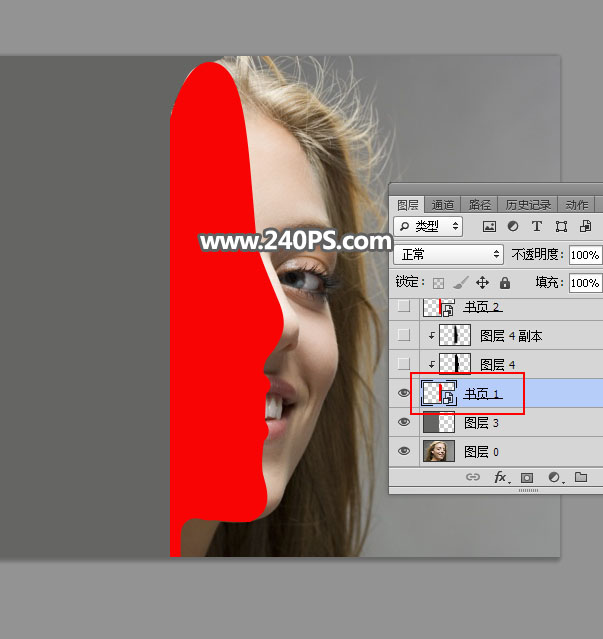Click the 填充 value field

pos(586,283)
